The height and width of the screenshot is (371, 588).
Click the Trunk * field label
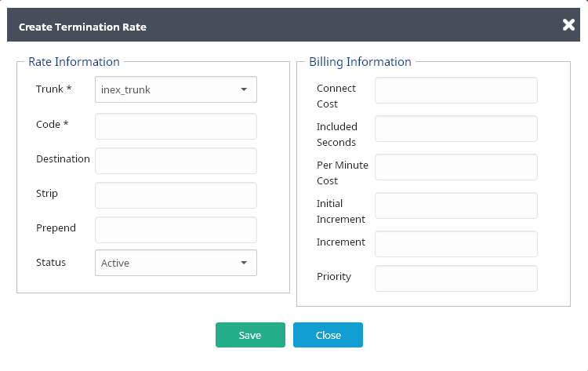coord(53,89)
